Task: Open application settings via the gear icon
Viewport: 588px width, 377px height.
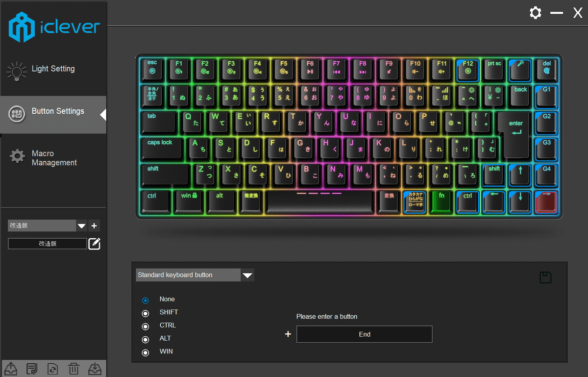Action: (x=535, y=13)
